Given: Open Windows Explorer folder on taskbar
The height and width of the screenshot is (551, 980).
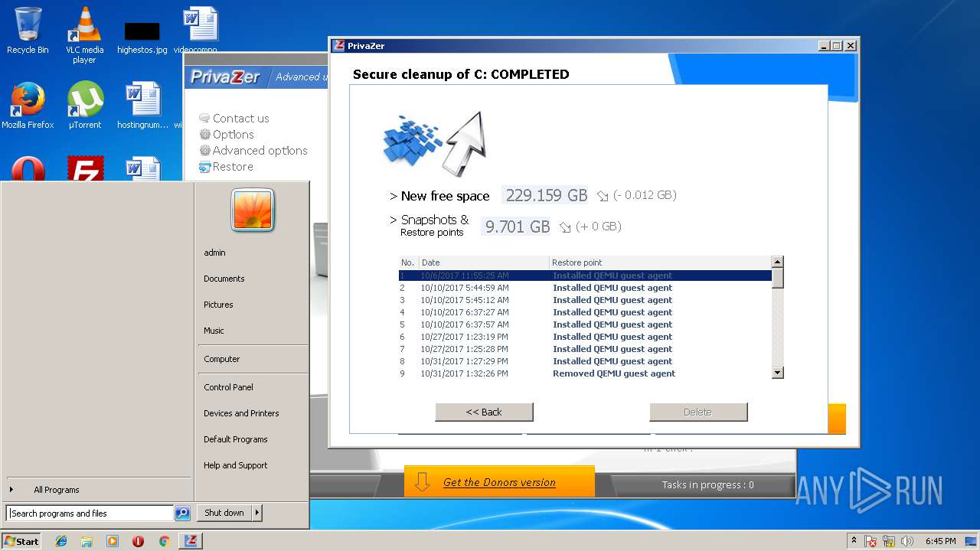Looking at the screenshot, I should pos(87,541).
